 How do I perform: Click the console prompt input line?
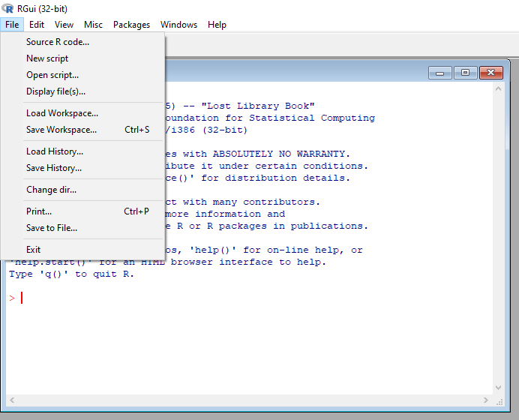point(150,298)
